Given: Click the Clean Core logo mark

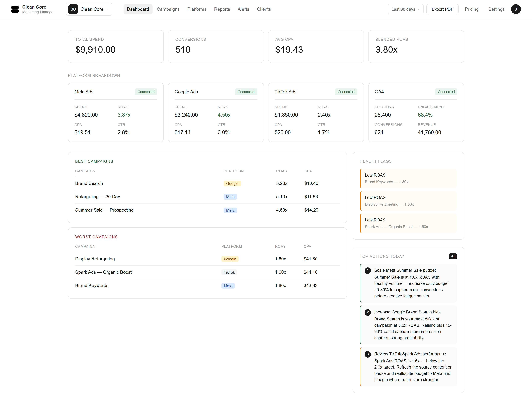Looking at the screenshot, I should (x=15, y=9).
